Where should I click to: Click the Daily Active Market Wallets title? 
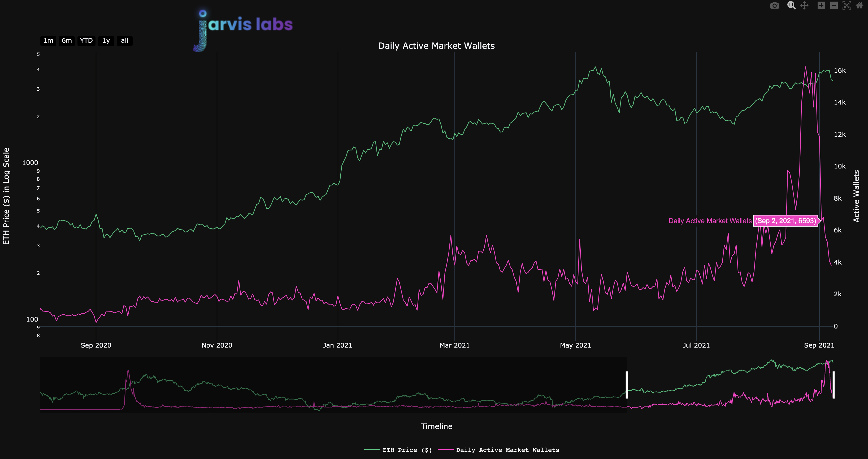click(436, 46)
